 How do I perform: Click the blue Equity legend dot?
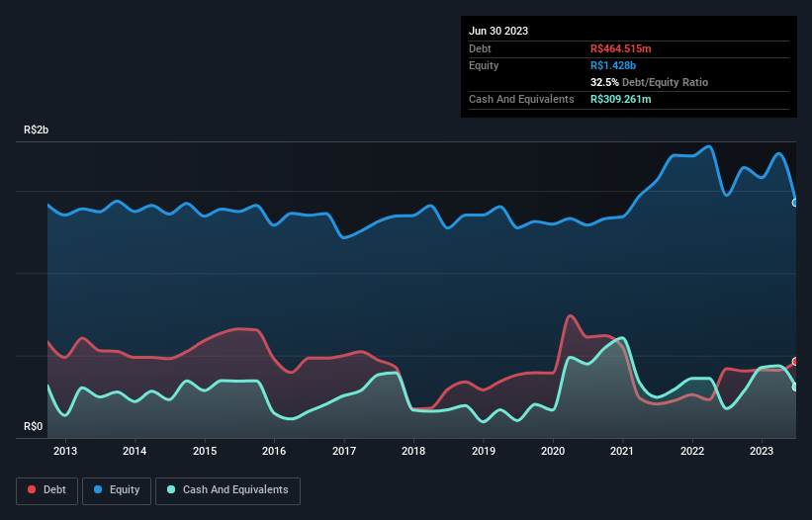click(98, 489)
